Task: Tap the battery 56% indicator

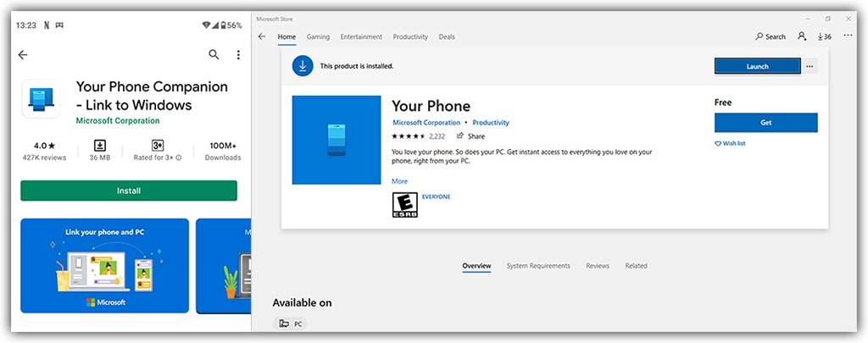Action: (231, 25)
